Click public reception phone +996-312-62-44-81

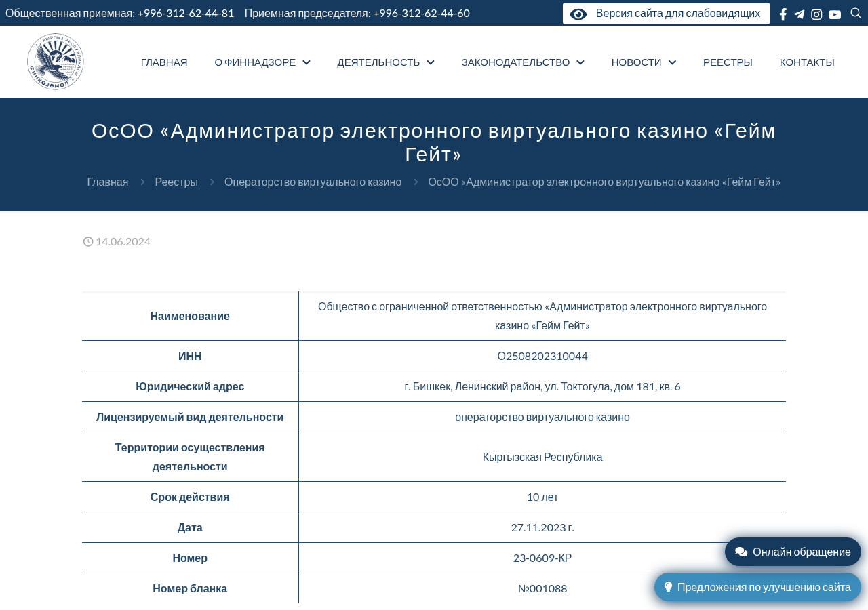185,13
